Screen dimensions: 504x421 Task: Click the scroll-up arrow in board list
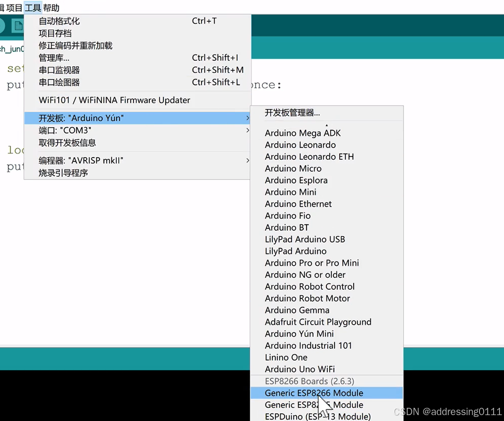tap(326, 125)
